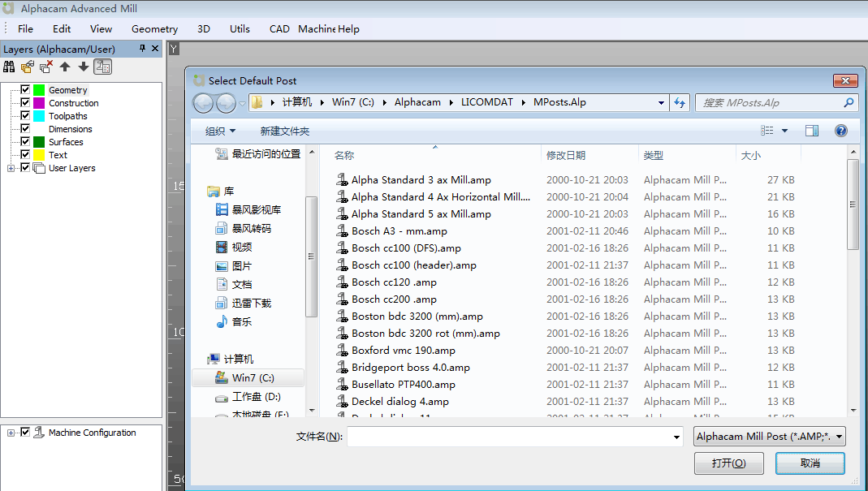This screenshot has height=491, width=868.
Task: Go back in Select Default Post dialog
Action: (x=203, y=102)
